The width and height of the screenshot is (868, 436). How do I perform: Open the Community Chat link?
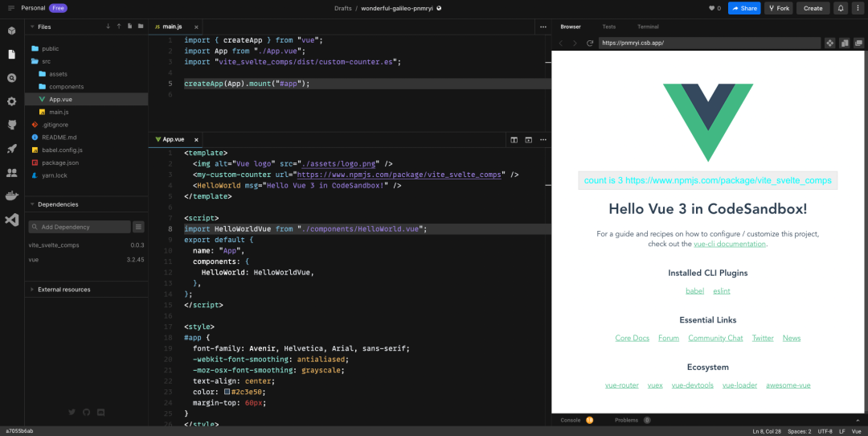[715, 338]
